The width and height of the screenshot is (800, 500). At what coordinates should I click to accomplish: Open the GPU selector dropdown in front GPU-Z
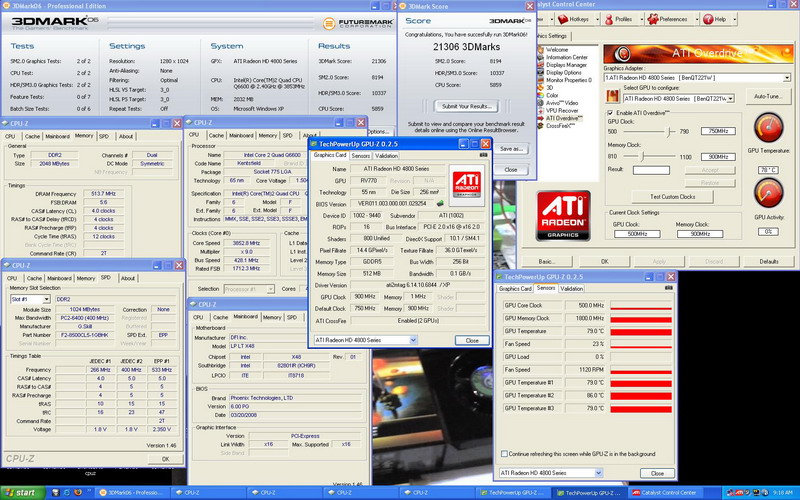point(413,340)
